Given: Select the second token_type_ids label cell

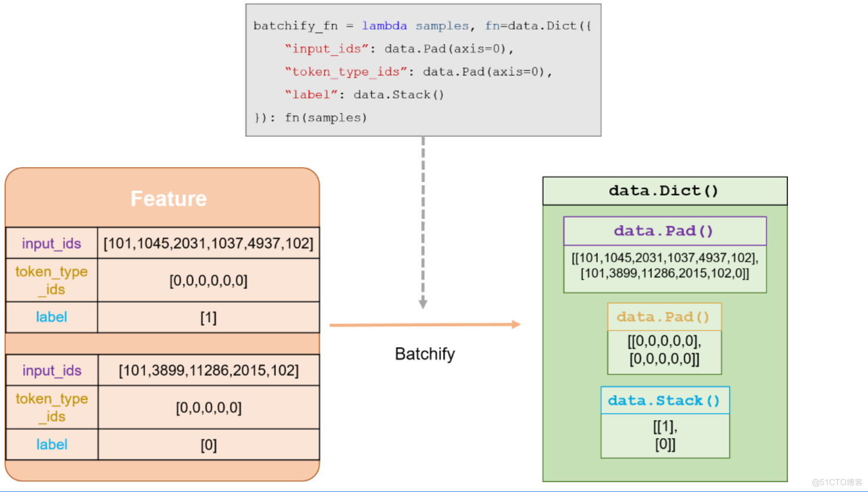Looking at the screenshot, I should 52,407.
